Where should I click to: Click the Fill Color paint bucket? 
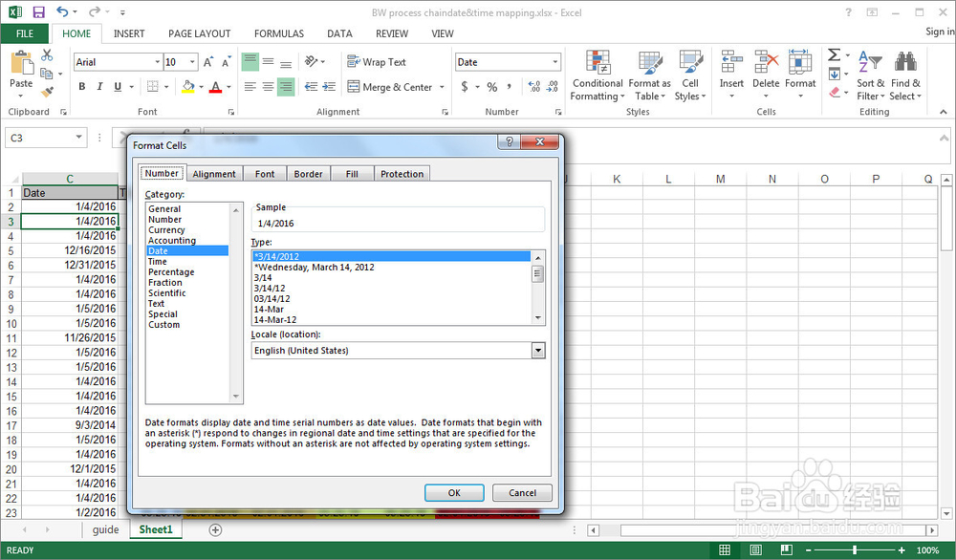point(188,87)
